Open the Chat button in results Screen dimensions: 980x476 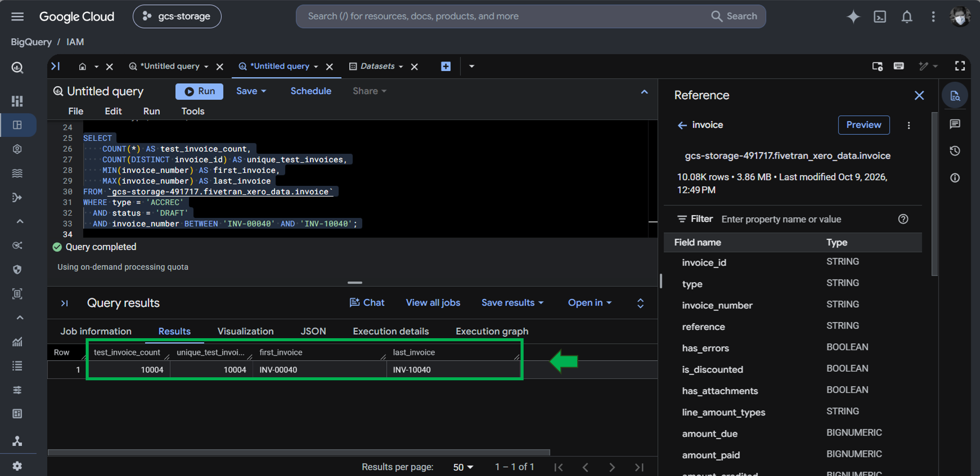[x=367, y=303]
